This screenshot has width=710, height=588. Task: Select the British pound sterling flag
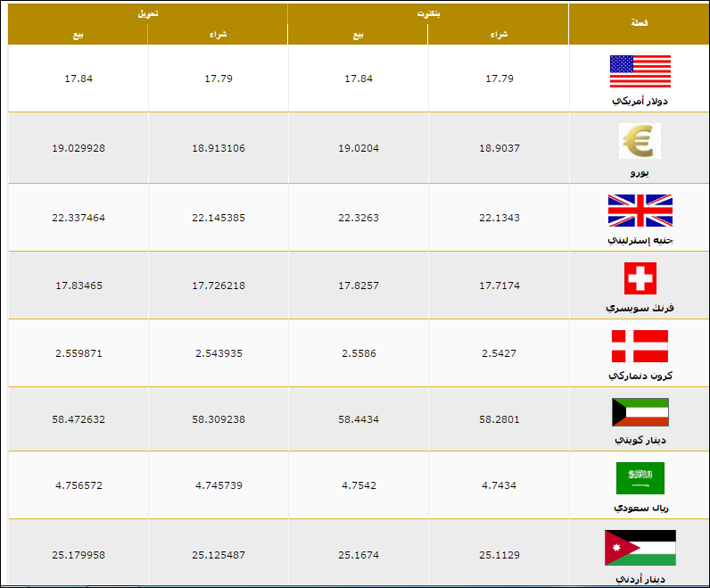point(640,211)
